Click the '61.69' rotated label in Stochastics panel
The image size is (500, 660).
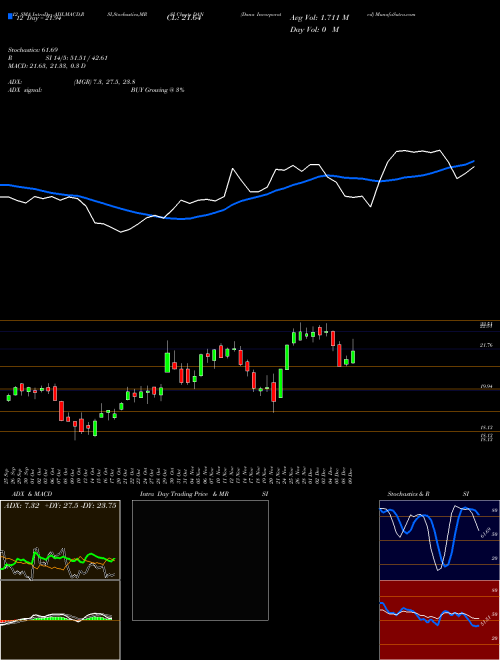(485, 532)
